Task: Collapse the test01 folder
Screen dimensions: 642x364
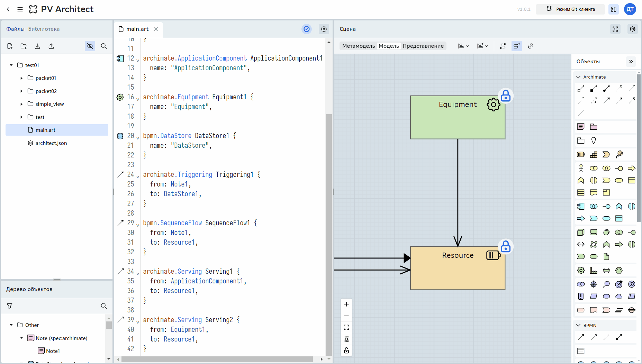Action: coord(11,65)
